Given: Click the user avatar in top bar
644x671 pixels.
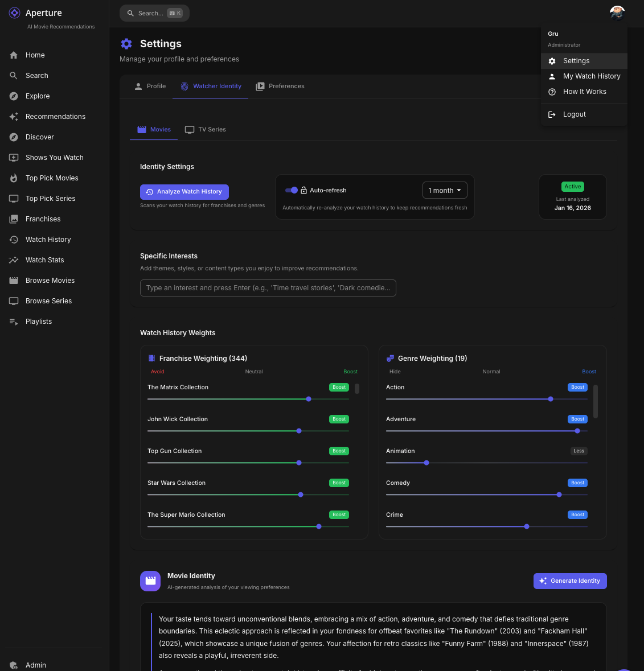Looking at the screenshot, I should click(x=617, y=13).
